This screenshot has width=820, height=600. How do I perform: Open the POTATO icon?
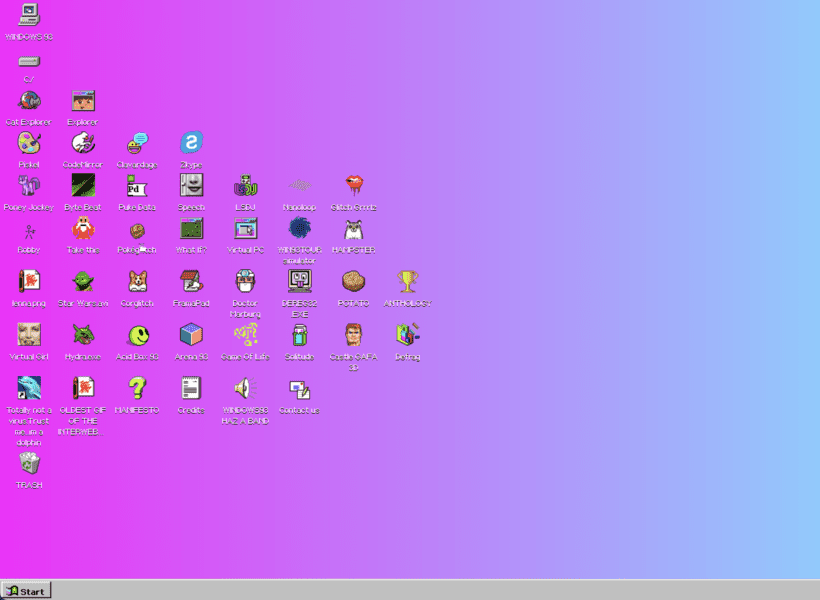(353, 282)
